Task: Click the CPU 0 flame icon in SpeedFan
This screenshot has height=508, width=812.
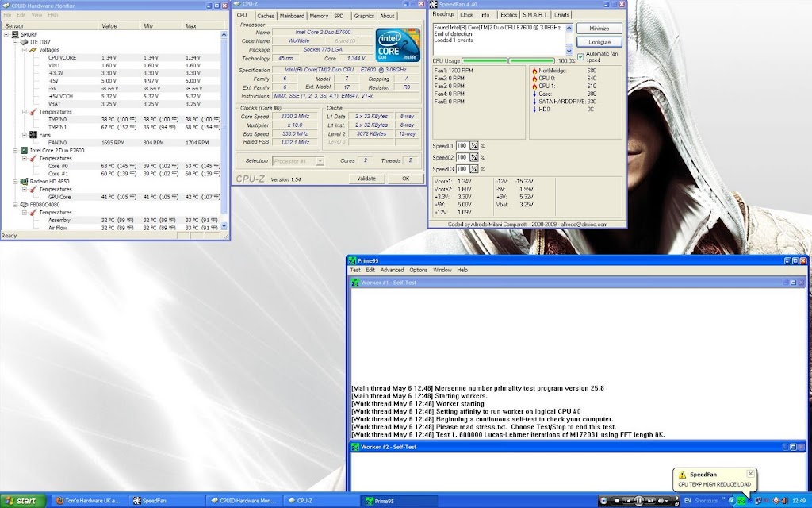Action: (534, 79)
